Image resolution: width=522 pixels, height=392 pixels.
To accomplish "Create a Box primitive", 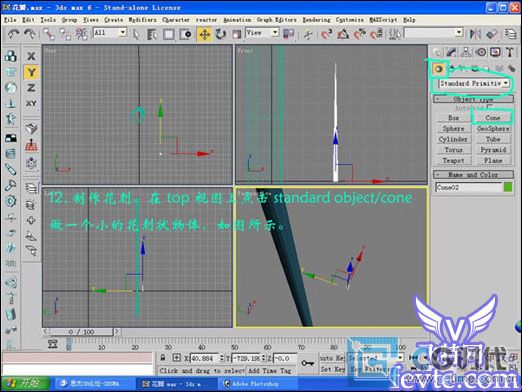I will [454, 118].
